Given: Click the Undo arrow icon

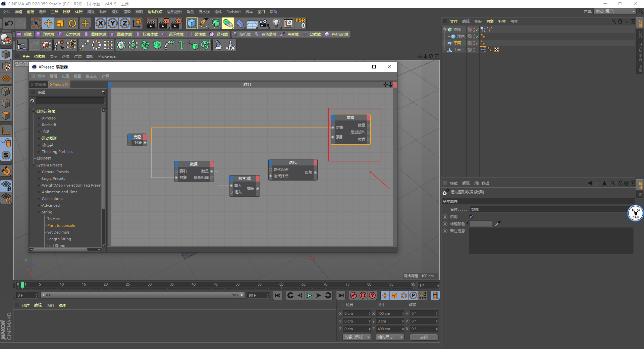Looking at the screenshot, I should point(9,23).
